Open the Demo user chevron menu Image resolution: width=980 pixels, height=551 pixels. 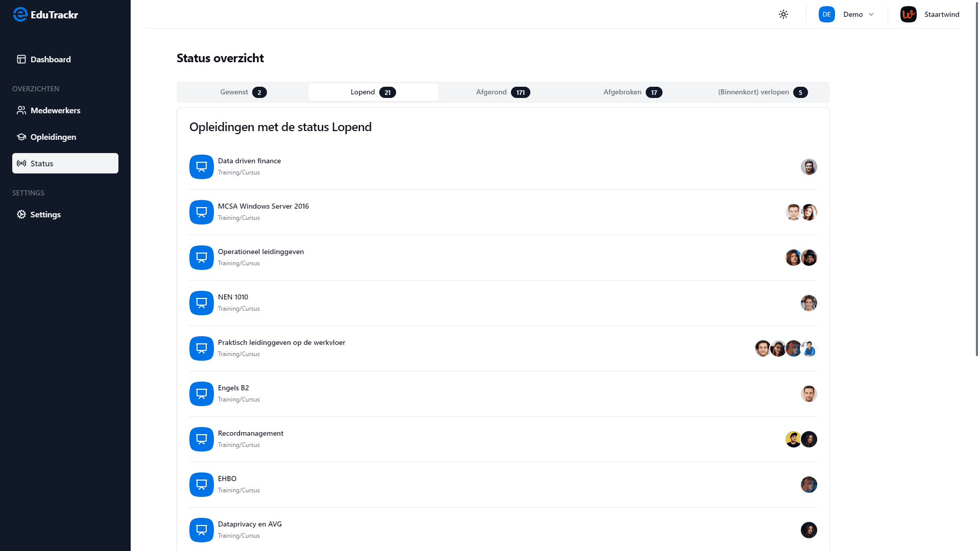871,14
